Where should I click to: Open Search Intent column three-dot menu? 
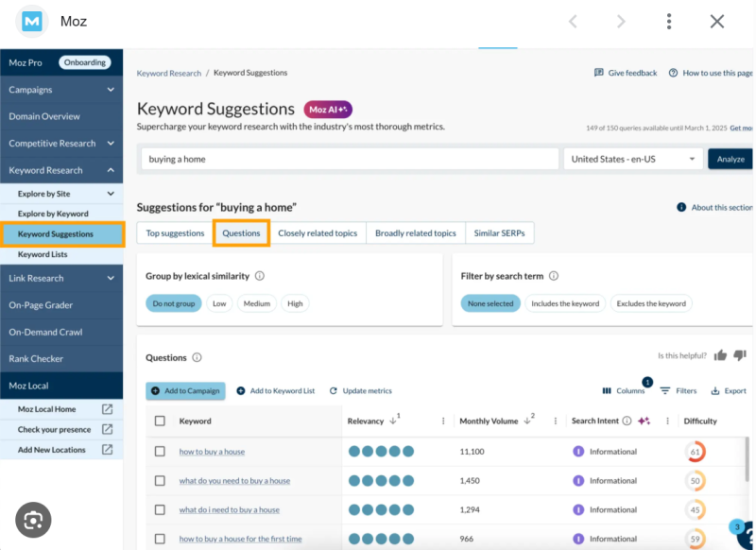667,421
